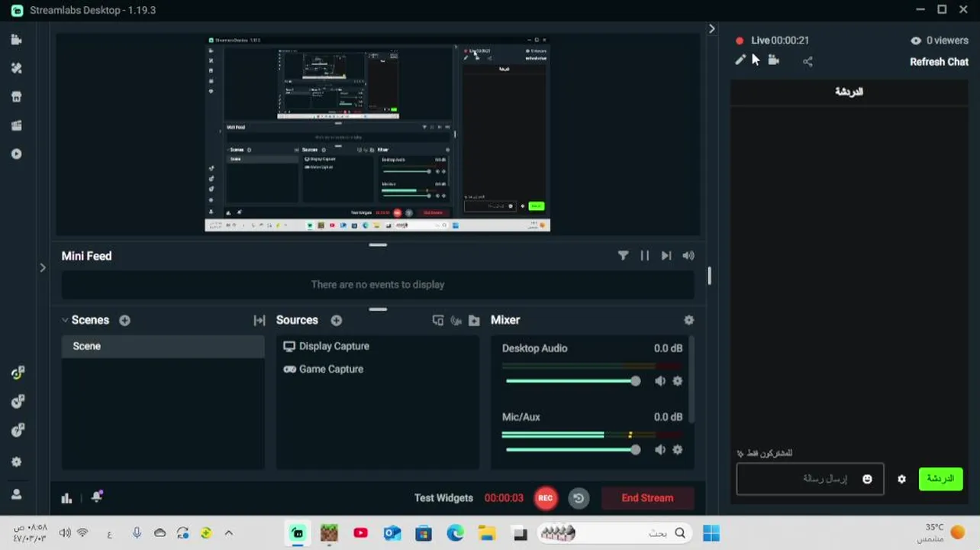Pause the Mini Feed alert queue

[x=645, y=256]
